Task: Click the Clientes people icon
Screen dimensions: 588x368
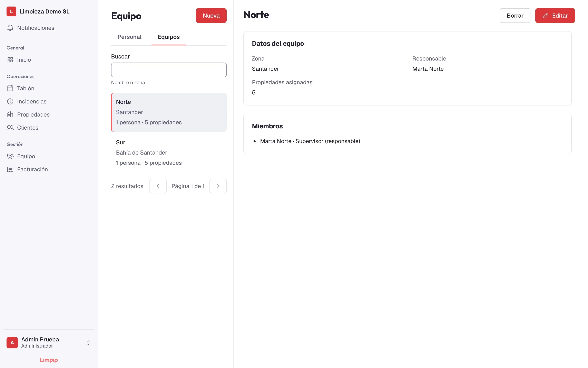Action: tap(10, 128)
